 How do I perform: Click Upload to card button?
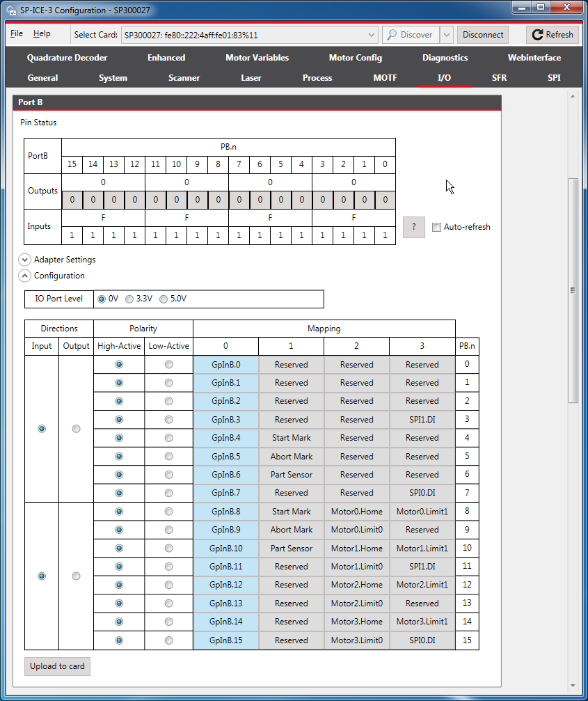pyautogui.click(x=57, y=666)
